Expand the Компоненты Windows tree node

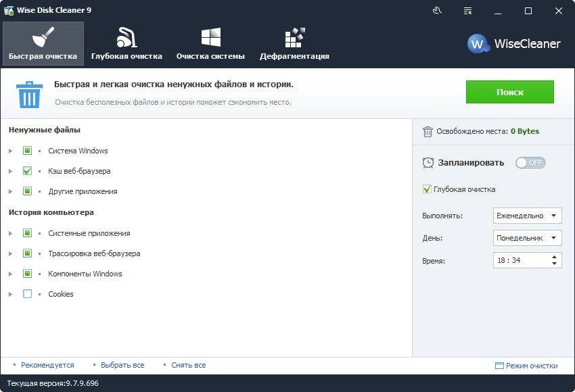[11, 274]
